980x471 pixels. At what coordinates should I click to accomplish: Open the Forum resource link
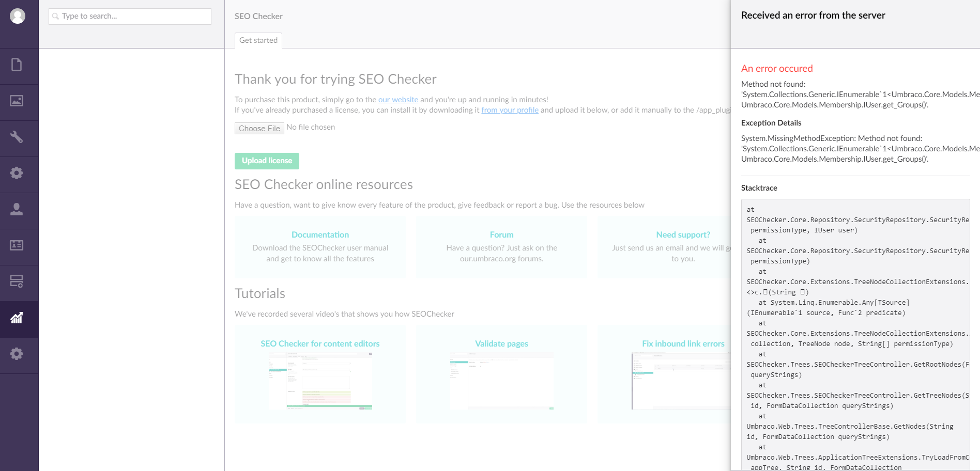point(501,234)
